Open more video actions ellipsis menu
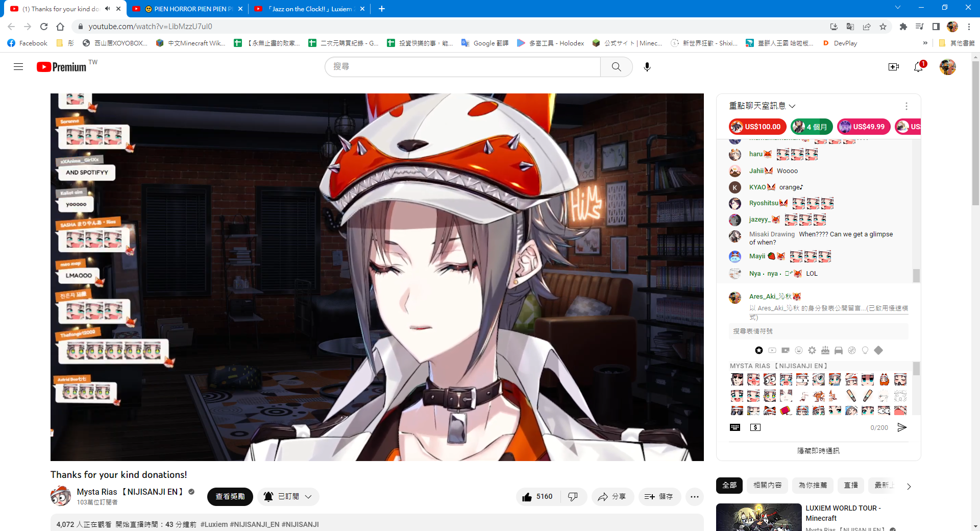This screenshot has height=531, width=980. (x=695, y=497)
